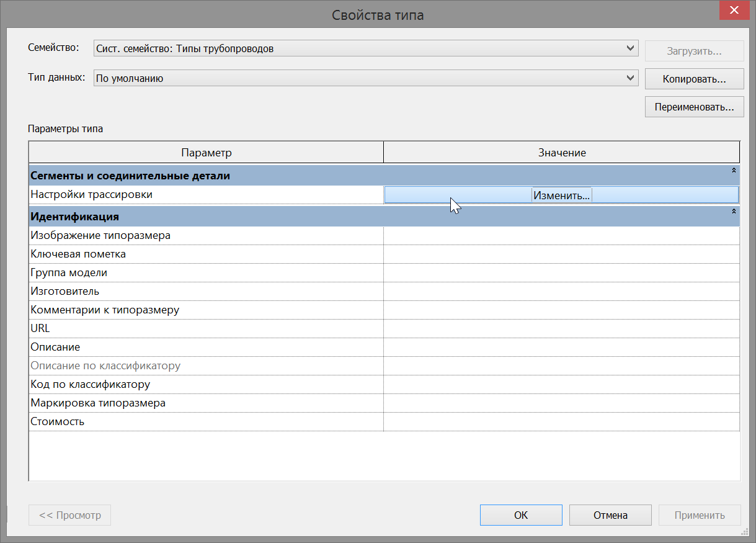Open the Тип данных dropdown

pos(631,78)
